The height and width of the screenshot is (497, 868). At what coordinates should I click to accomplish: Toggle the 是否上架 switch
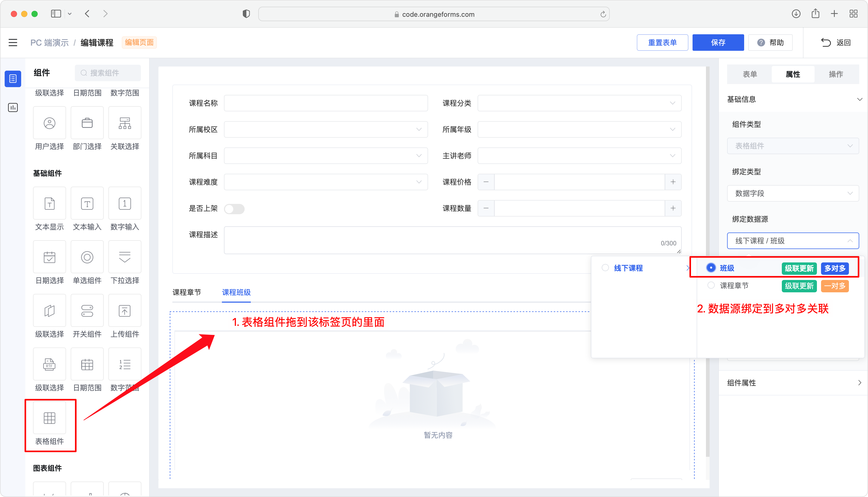tap(234, 209)
